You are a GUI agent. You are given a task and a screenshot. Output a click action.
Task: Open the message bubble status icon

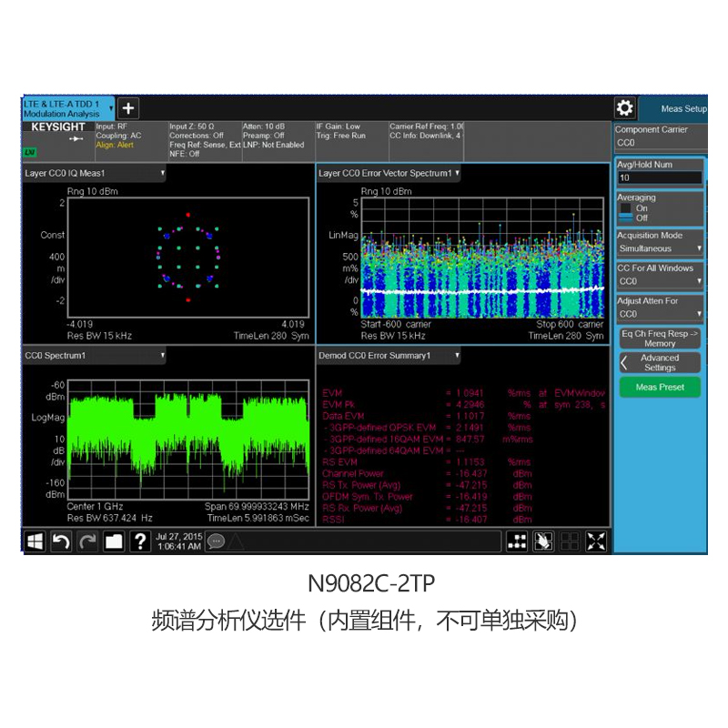216,541
